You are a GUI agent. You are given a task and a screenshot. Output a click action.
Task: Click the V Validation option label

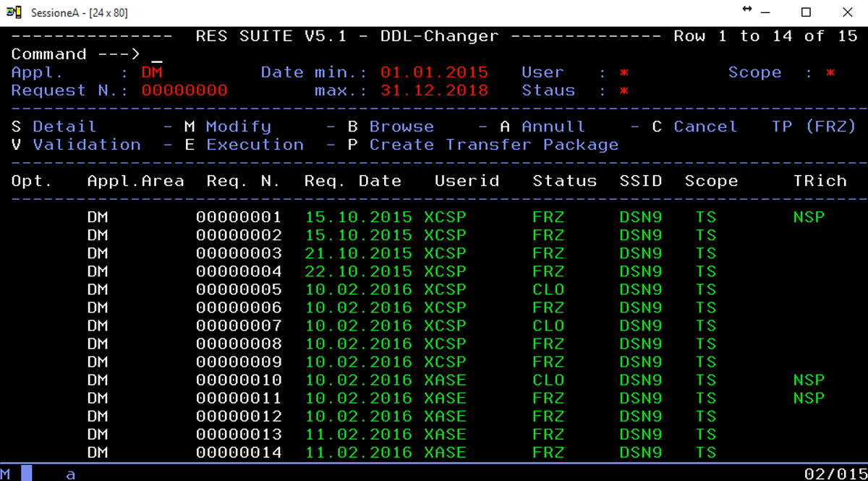coord(77,145)
